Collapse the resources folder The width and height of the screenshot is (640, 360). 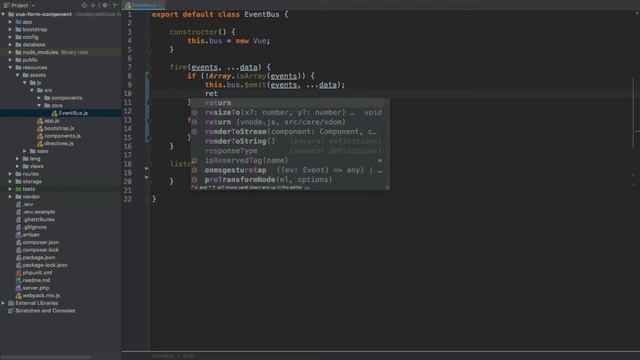11,67
